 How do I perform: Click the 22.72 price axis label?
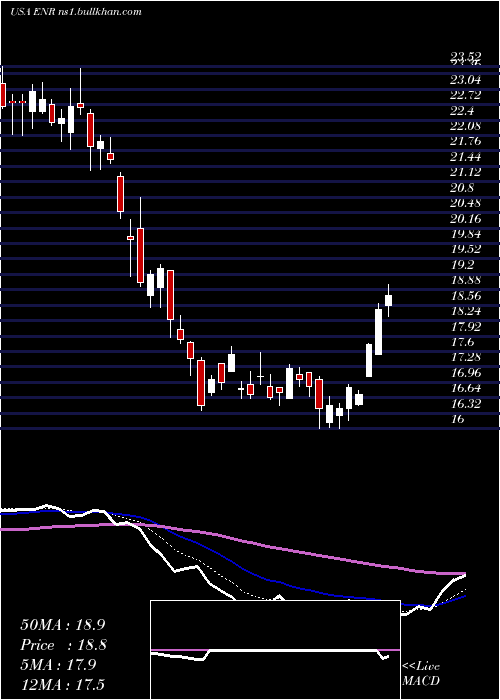[x=466, y=95]
